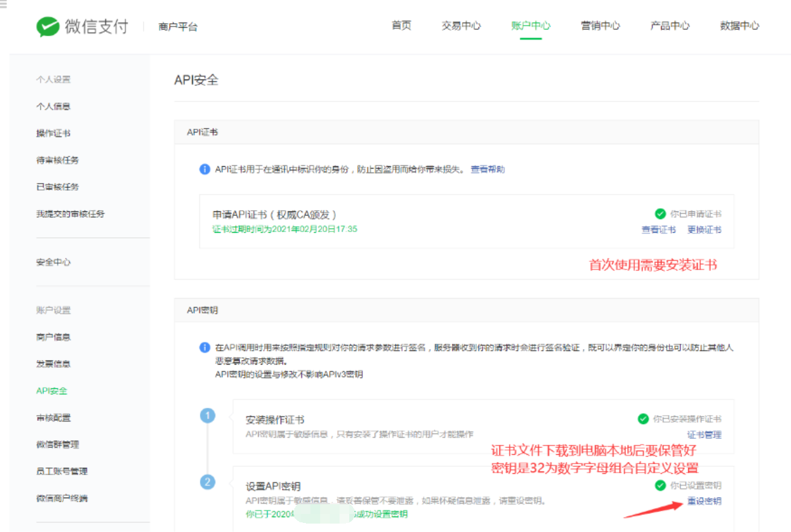The width and height of the screenshot is (791, 532).
Task: Open 微信群管理 in the sidebar
Action: (58, 445)
